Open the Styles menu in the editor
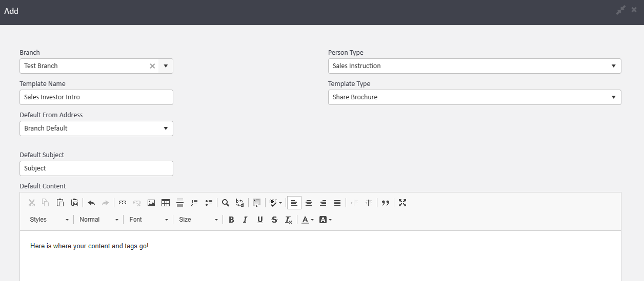The width and height of the screenshot is (644, 281). click(x=49, y=220)
